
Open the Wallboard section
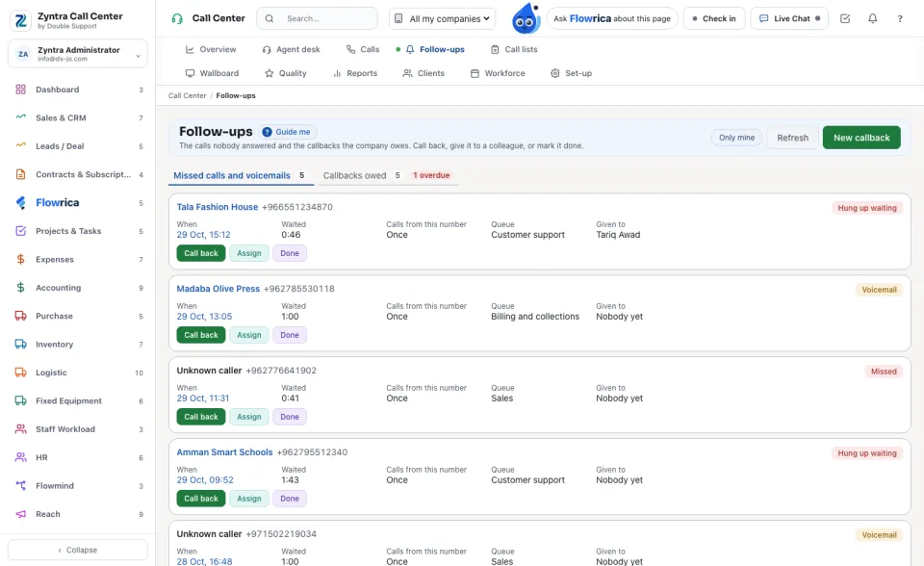(212, 73)
